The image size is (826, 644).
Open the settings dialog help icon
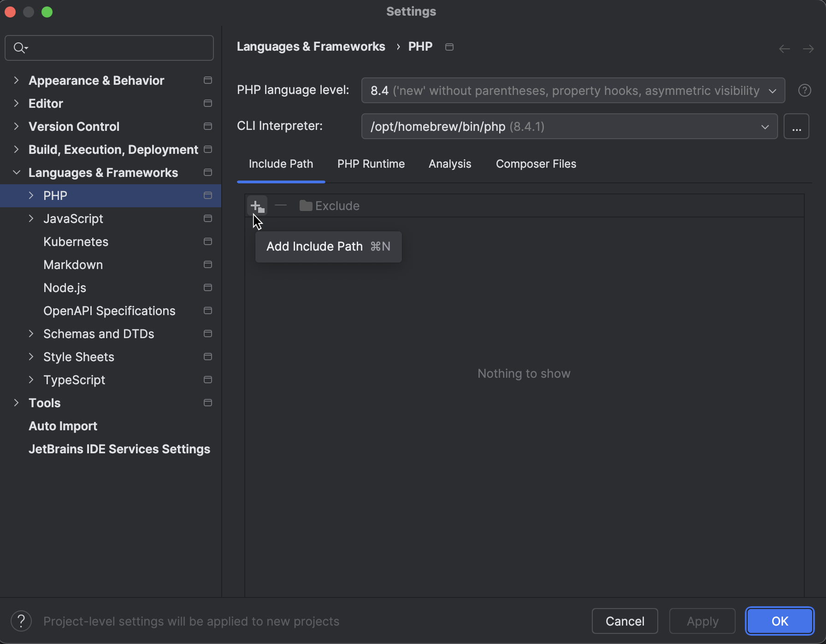coord(21,621)
